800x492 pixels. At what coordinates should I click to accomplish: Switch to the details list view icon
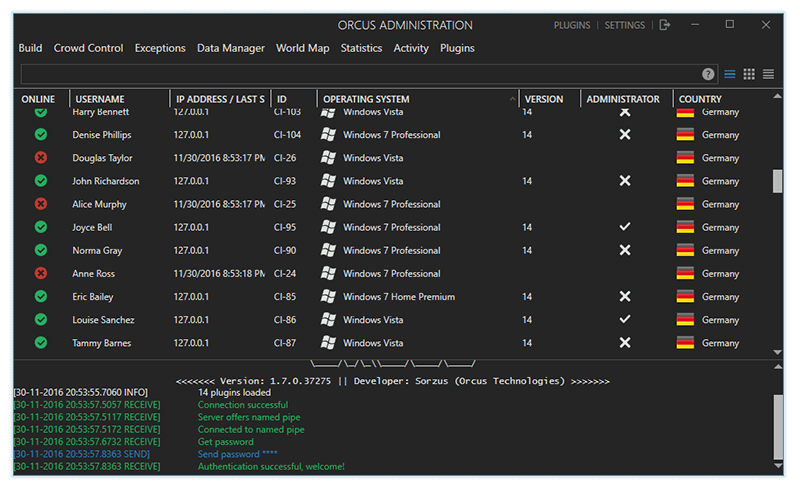pos(730,75)
